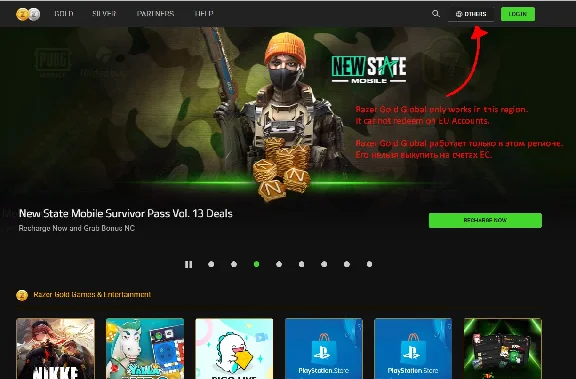This screenshot has height=379, width=576.
Task: Go to fifth carousel slide dot
Action: click(x=301, y=264)
